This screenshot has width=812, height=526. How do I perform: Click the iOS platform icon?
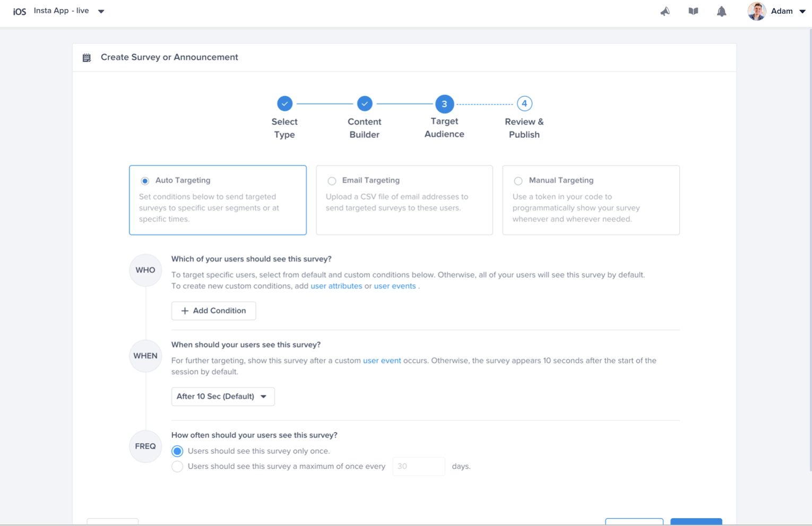pos(19,11)
